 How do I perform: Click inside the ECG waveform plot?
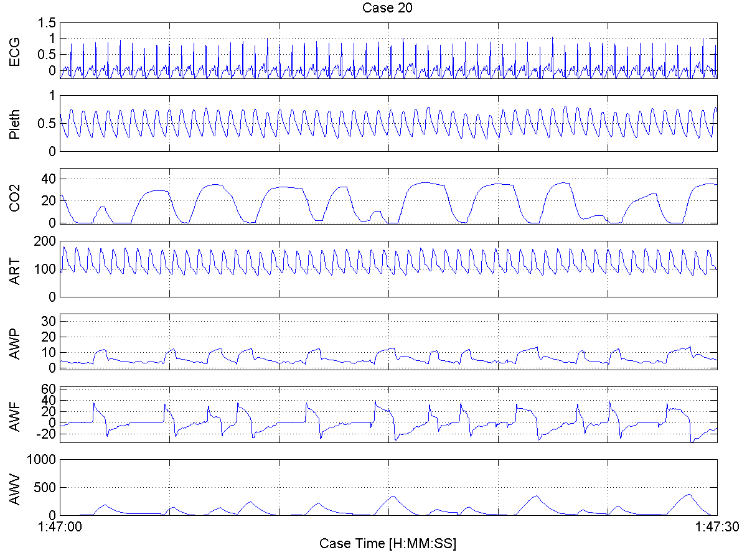(388, 51)
